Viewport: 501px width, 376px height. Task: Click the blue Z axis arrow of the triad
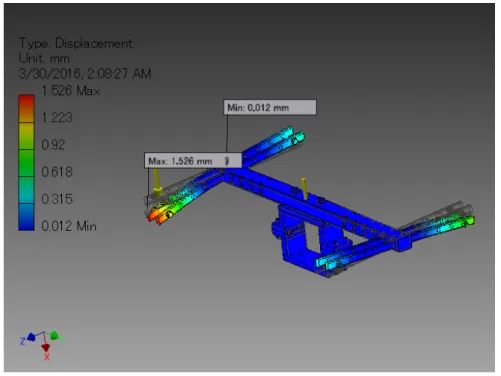point(31,337)
